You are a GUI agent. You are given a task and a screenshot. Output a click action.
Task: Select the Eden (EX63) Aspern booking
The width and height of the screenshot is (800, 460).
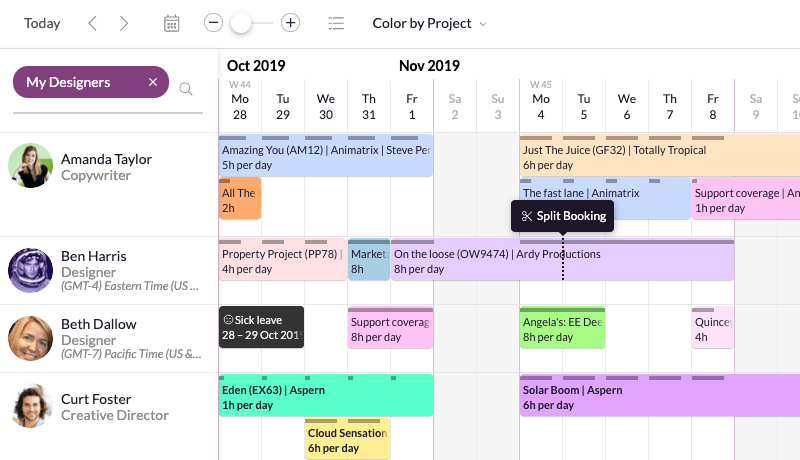pos(326,396)
